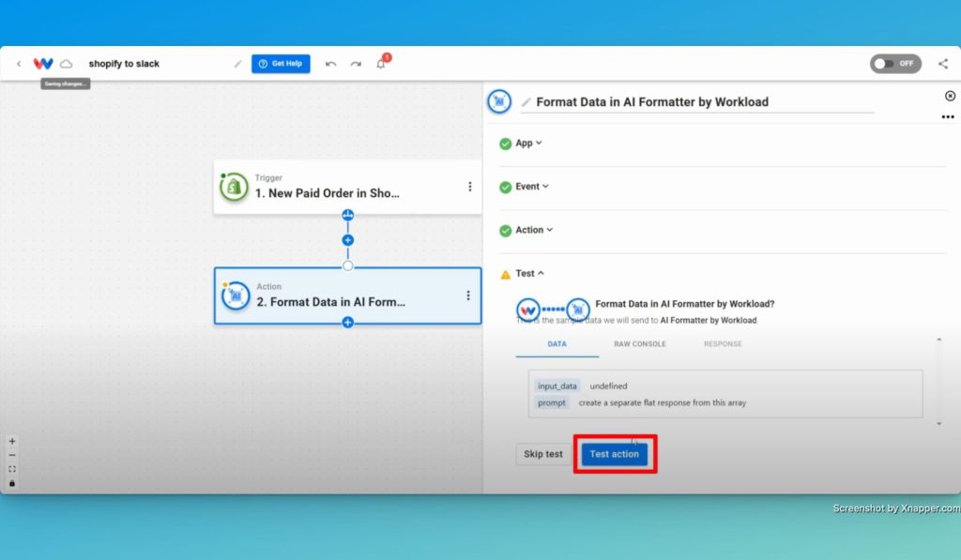Go back using the left arrow
The height and width of the screenshot is (560, 961).
[x=19, y=64]
